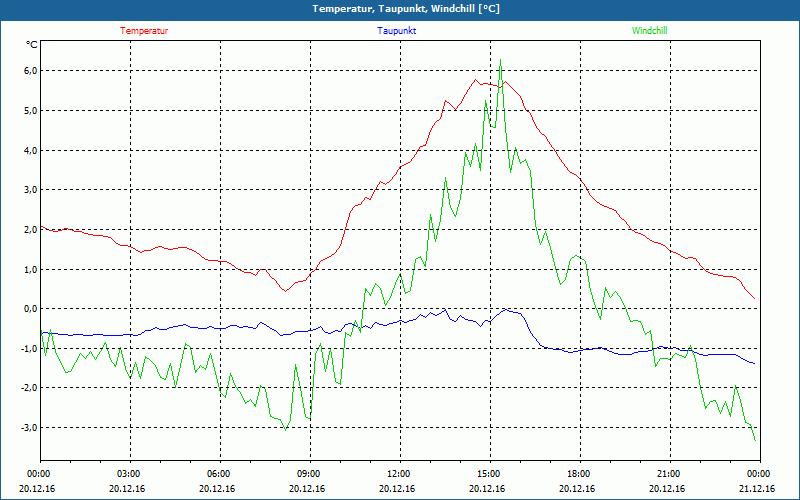Image resolution: width=800 pixels, height=500 pixels.
Task: Click the green Windchill peak above 6,0
Action: pyautogui.click(x=501, y=60)
